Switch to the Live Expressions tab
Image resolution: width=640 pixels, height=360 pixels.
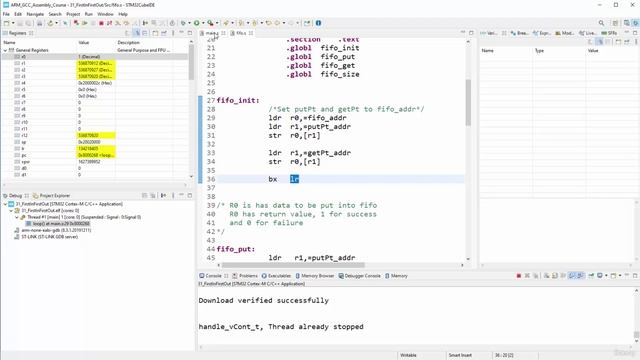tap(588, 33)
